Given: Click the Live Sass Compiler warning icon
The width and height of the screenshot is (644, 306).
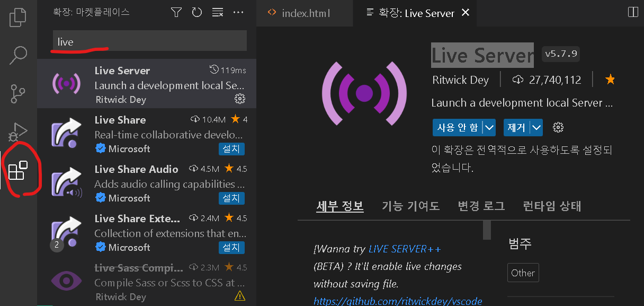Looking at the screenshot, I should [x=240, y=296].
